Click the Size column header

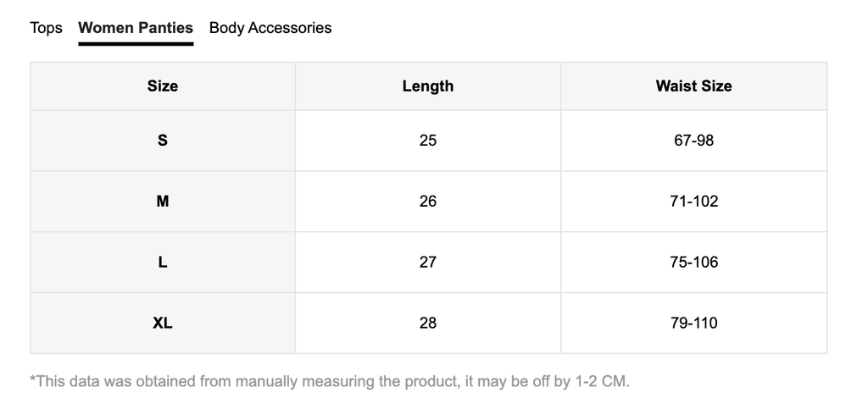[163, 86]
